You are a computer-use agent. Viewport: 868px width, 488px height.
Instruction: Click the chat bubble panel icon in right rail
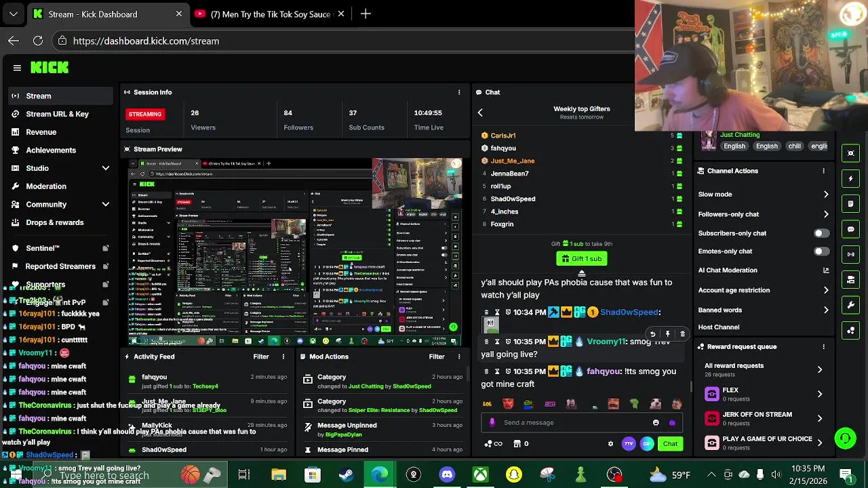[851, 229]
